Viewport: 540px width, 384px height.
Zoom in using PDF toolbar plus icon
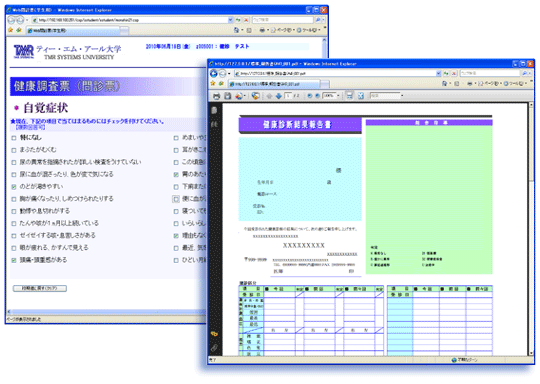click(317, 96)
